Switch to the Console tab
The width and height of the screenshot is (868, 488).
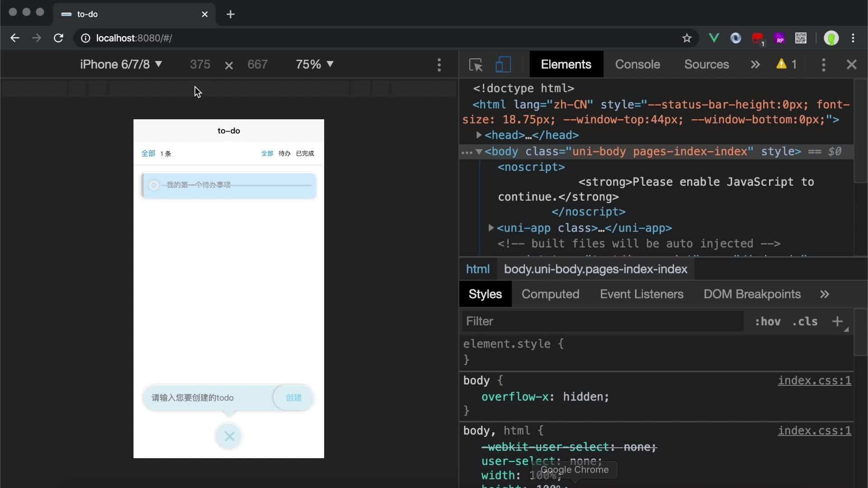[x=637, y=64]
